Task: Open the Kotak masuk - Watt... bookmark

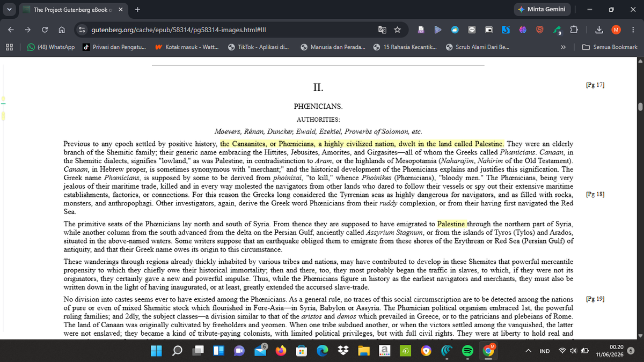Action: (x=187, y=47)
